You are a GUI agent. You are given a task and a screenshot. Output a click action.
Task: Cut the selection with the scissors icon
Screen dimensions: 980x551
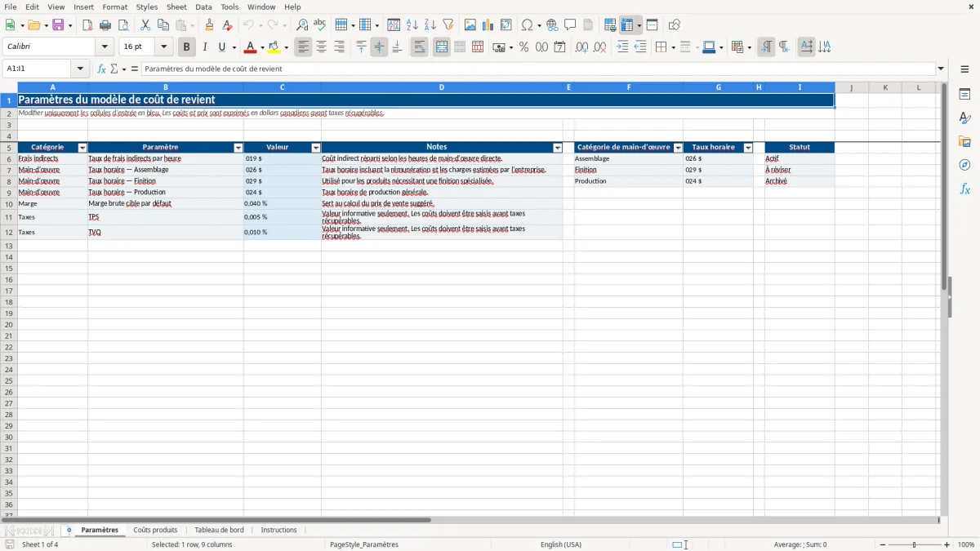145,25
